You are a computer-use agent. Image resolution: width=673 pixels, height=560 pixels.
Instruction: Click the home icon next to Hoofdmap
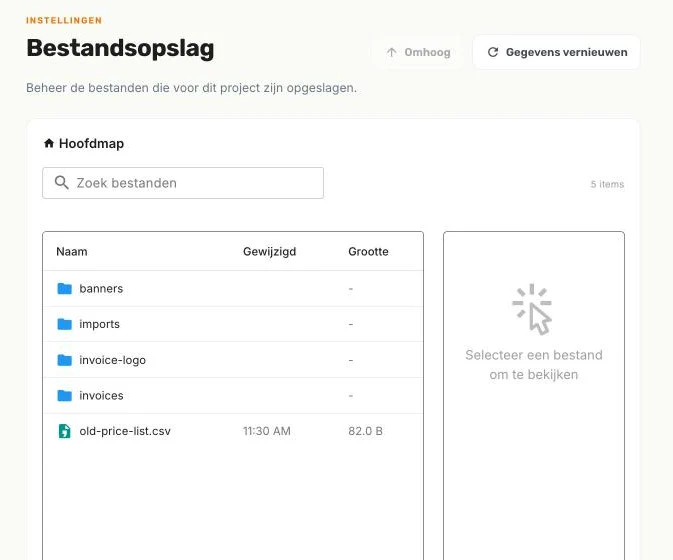click(49, 143)
